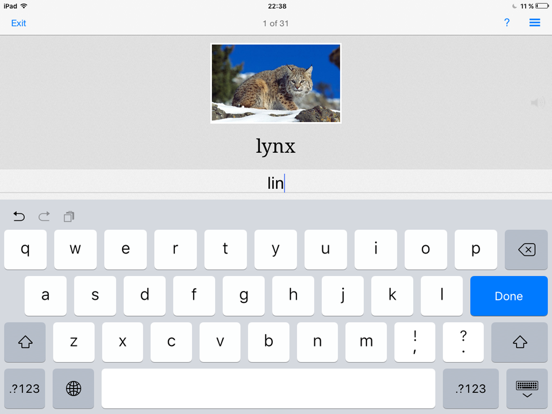Image resolution: width=552 pixels, height=414 pixels.
Task: Toggle the left shift key
Action: [25, 342]
